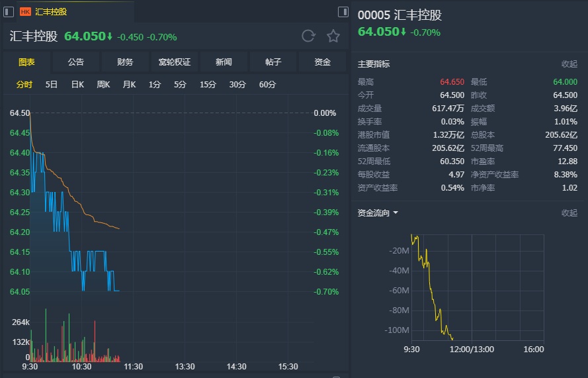Select the 1分 interval
This screenshot has height=378, width=588.
[155, 85]
